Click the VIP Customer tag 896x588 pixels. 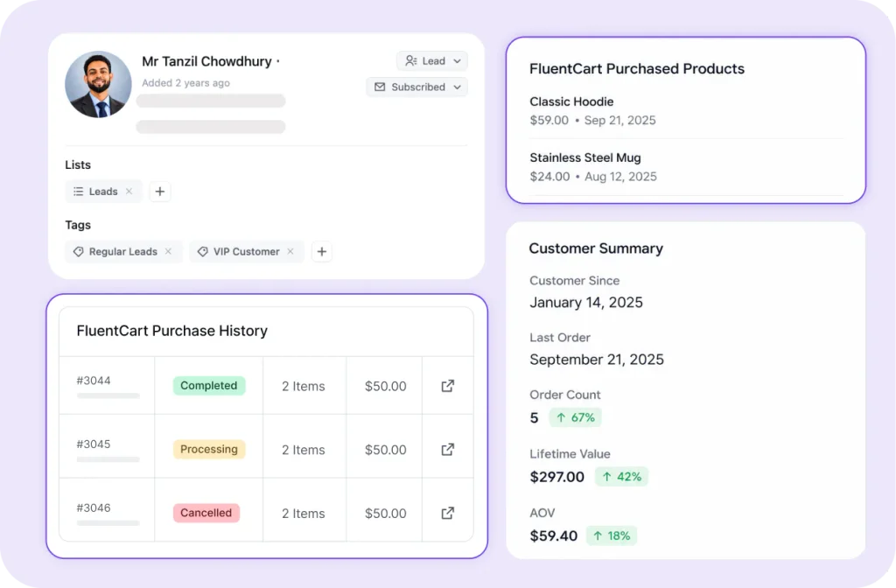(x=246, y=251)
